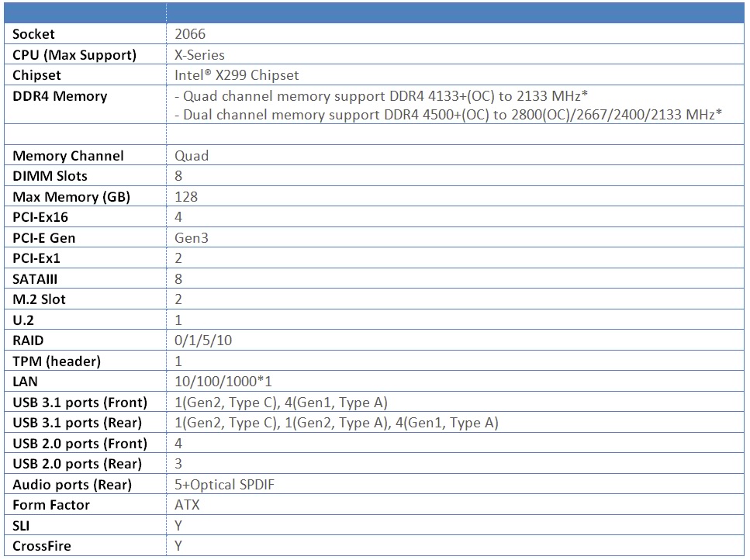Click the USB 3.1 ports (Front) value
The width and height of the screenshot is (750, 560).
tap(281, 403)
